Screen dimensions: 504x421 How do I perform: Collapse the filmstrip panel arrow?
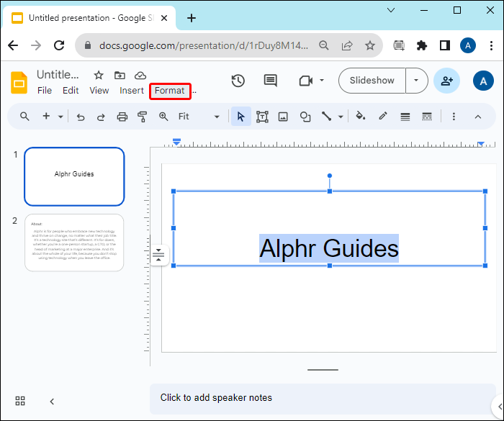[x=52, y=402]
